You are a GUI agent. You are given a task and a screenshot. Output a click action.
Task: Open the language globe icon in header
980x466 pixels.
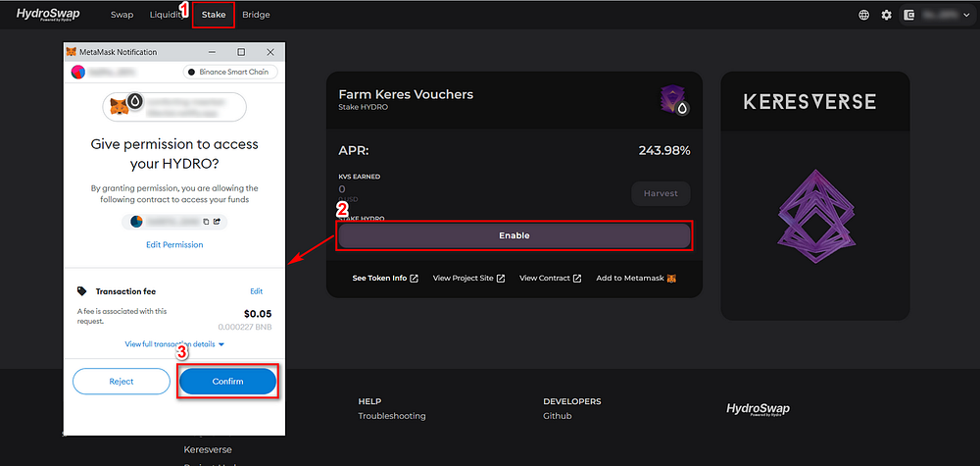pyautogui.click(x=863, y=15)
